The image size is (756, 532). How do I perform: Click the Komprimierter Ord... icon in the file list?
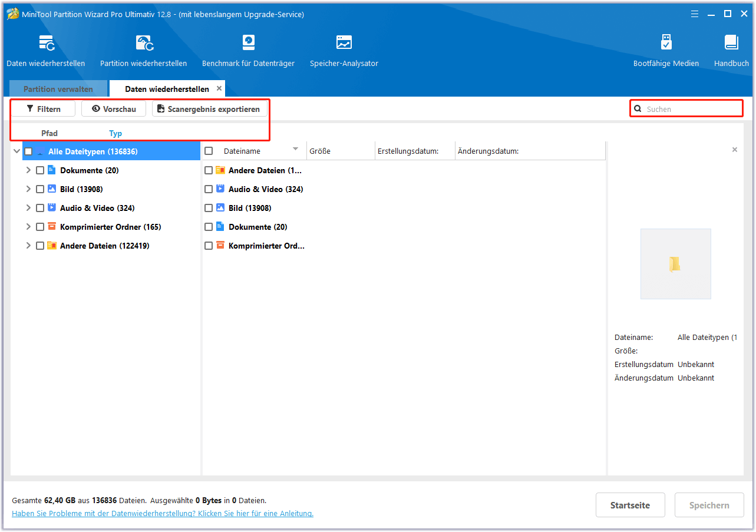coord(220,246)
